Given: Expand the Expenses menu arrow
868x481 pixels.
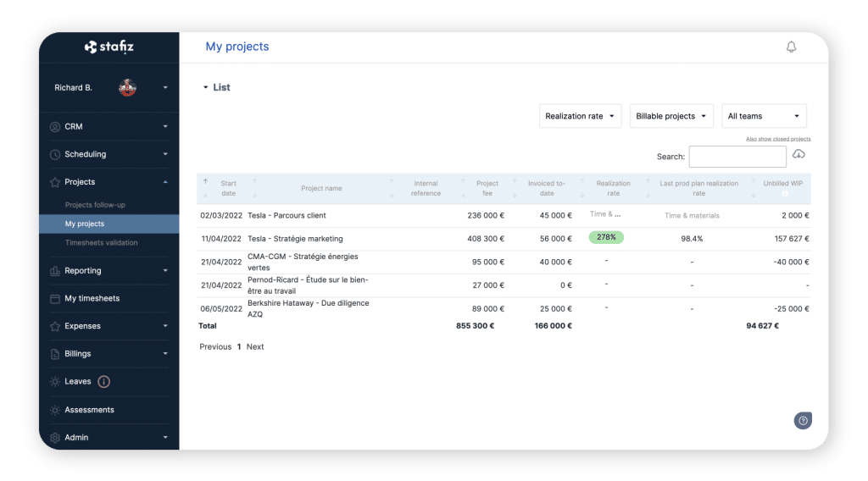Looking at the screenshot, I should (165, 326).
